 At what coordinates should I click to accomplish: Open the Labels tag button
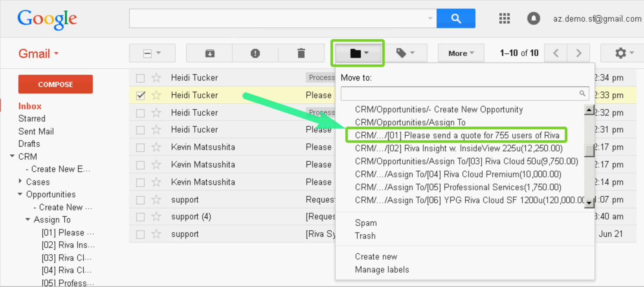[404, 53]
